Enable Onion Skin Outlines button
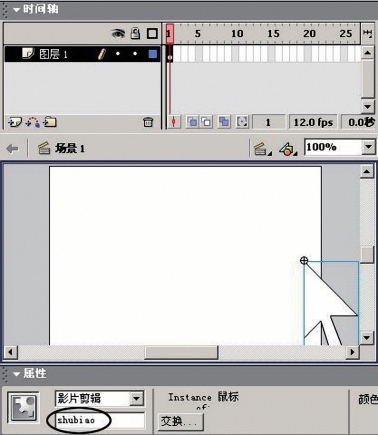This screenshot has height=435, width=378. pyautogui.click(x=207, y=122)
